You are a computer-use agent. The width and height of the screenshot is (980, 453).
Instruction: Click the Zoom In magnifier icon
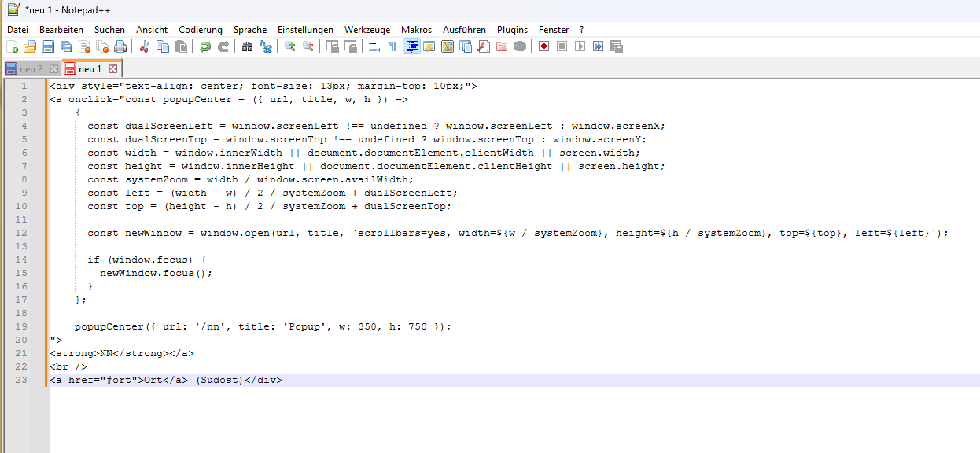pos(289,47)
